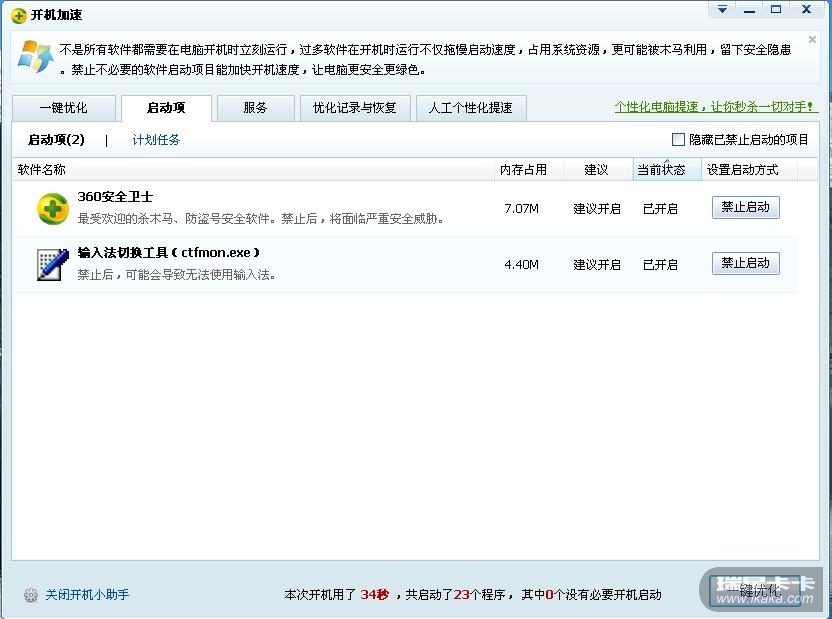Click the ctfmon notepad pen icon
832x619 pixels.
coord(53,264)
